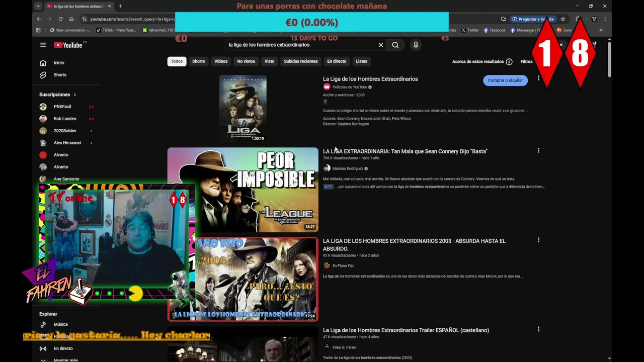Viewport: 644px width, 362px height.
Task: Show hidden bookmarks with the double chevron
Action: (600, 30)
